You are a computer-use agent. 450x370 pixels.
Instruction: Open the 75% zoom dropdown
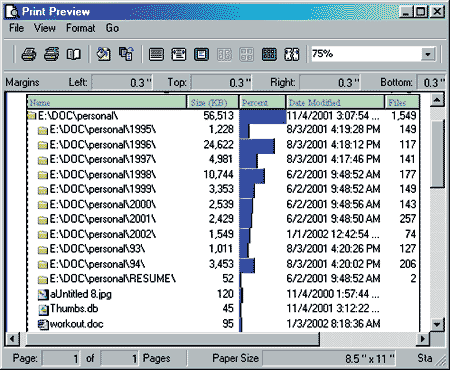click(x=428, y=54)
